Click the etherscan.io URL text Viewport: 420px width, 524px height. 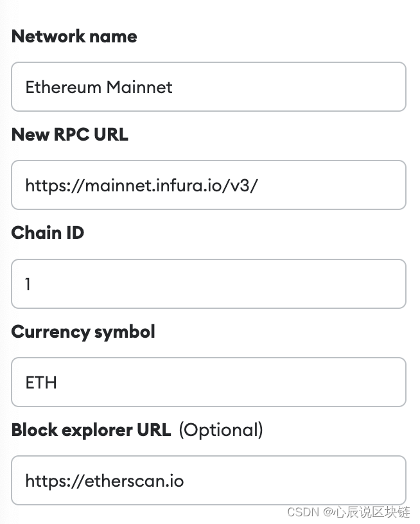[105, 481]
